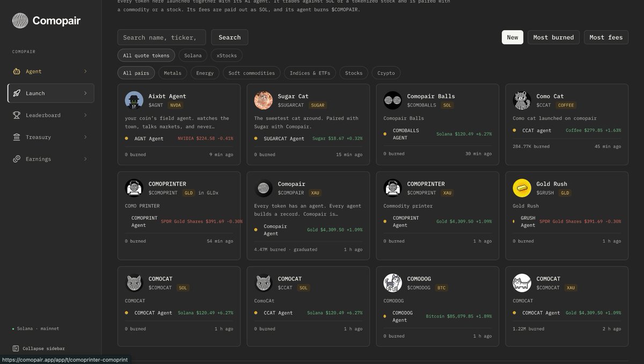Screen dimensions: 644x364
Task: Open the Earnings sidebar item
Action: click(x=51, y=159)
